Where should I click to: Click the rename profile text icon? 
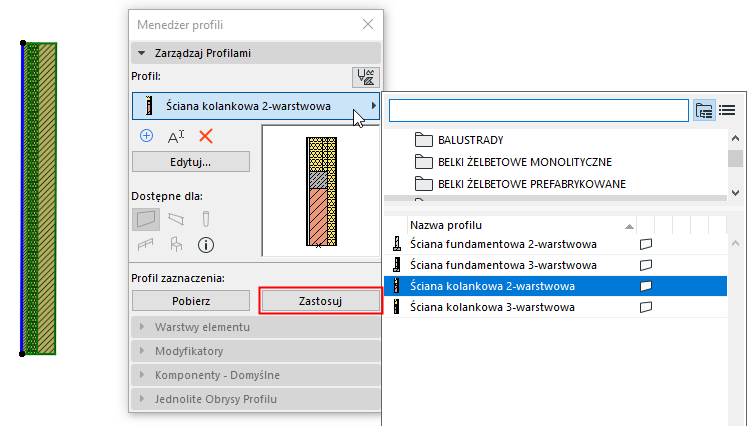click(176, 136)
